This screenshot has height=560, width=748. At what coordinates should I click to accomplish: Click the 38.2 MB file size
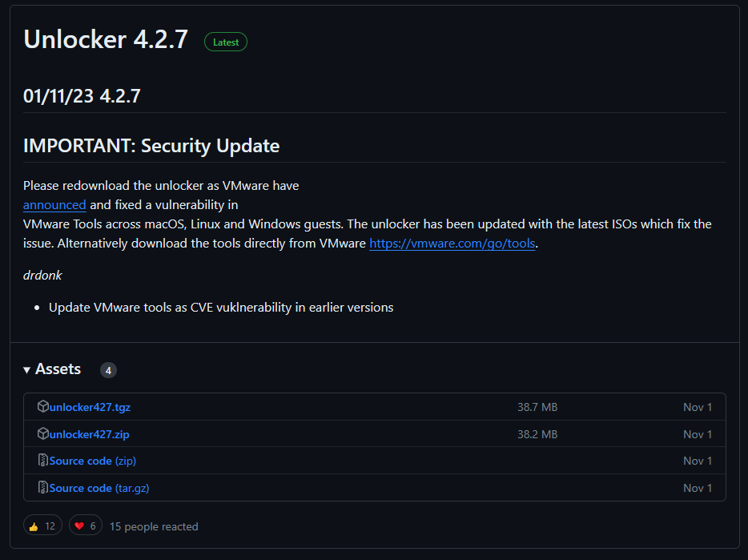[x=537, y=434]
